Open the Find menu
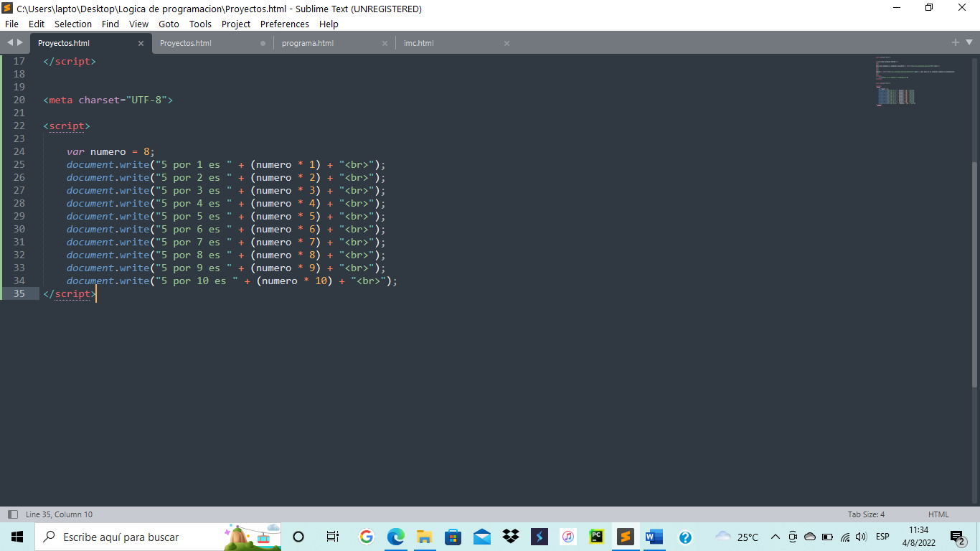Screen dimensions: 980x551 click(x=110, y=24)
